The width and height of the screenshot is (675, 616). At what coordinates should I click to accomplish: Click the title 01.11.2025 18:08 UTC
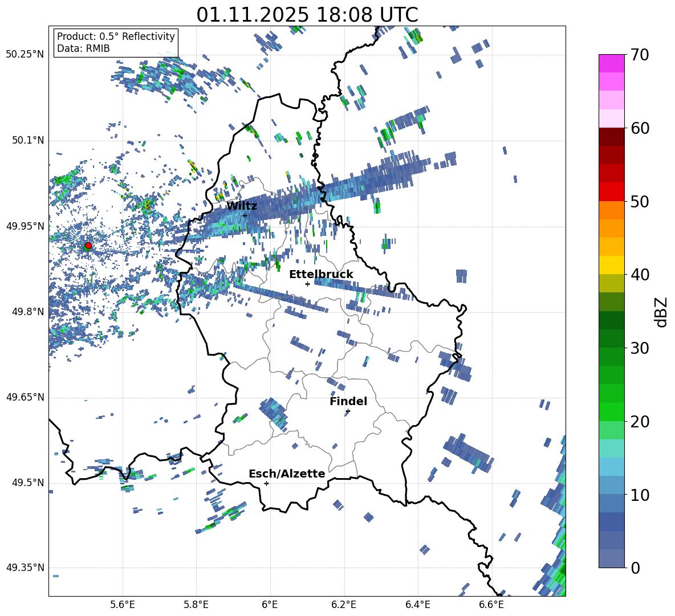point(307,15)
